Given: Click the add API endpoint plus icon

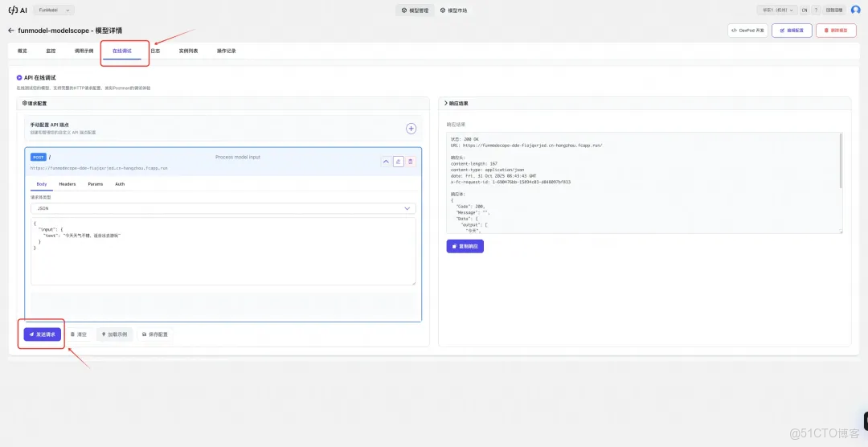Looking at the screenshot, I should coord(411,129).
